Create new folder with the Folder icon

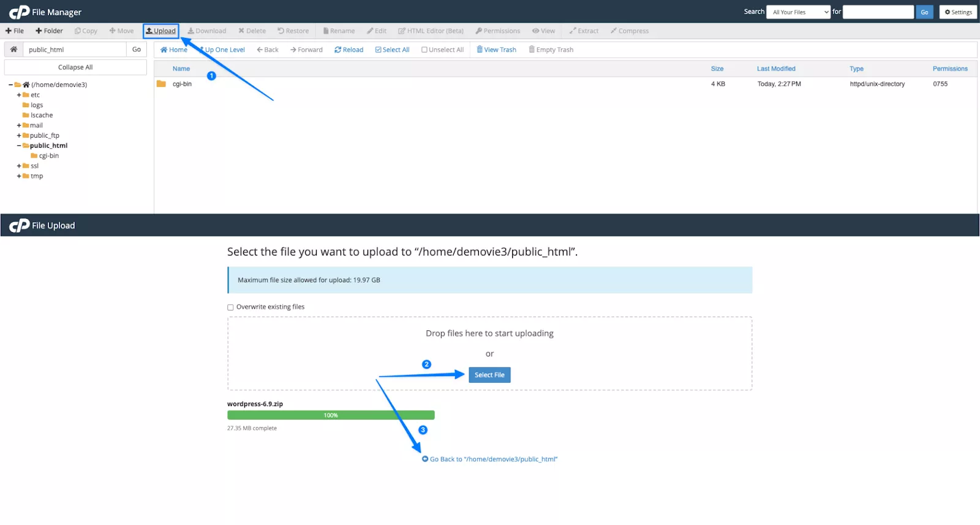[49, 31]
